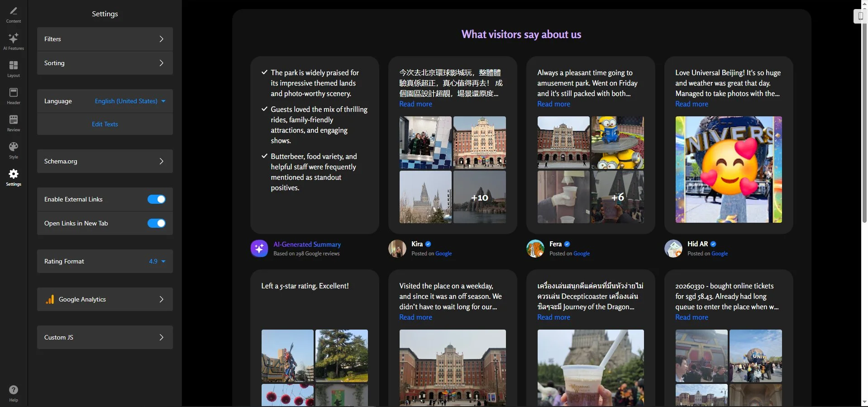Screen dimensions: 868x407
Task: Click the Edit Texts link
Action: (105, 124)
